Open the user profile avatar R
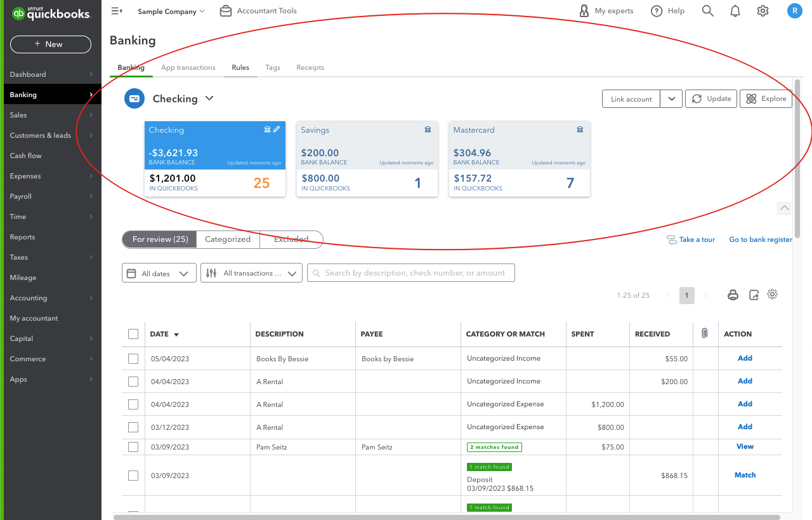Image resolution: width=812 pixels, height=520 pixels. click(x=794, y=11)
